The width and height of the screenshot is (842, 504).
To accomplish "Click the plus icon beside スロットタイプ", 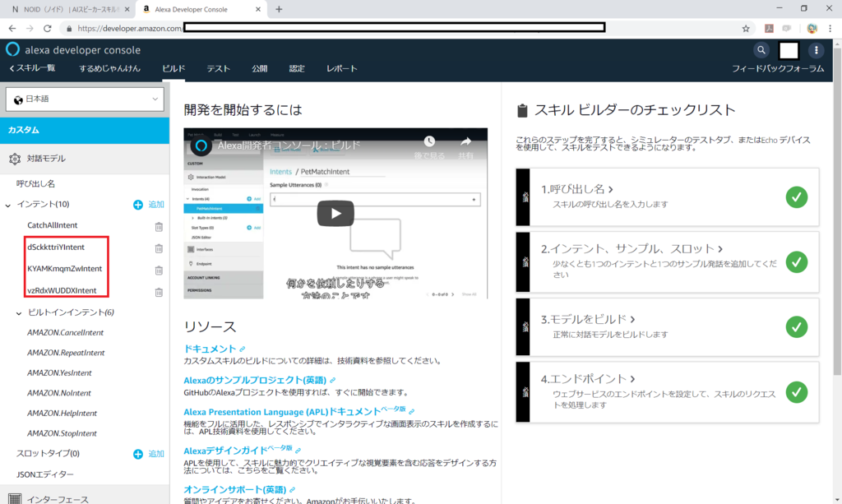I will [138, 454].
